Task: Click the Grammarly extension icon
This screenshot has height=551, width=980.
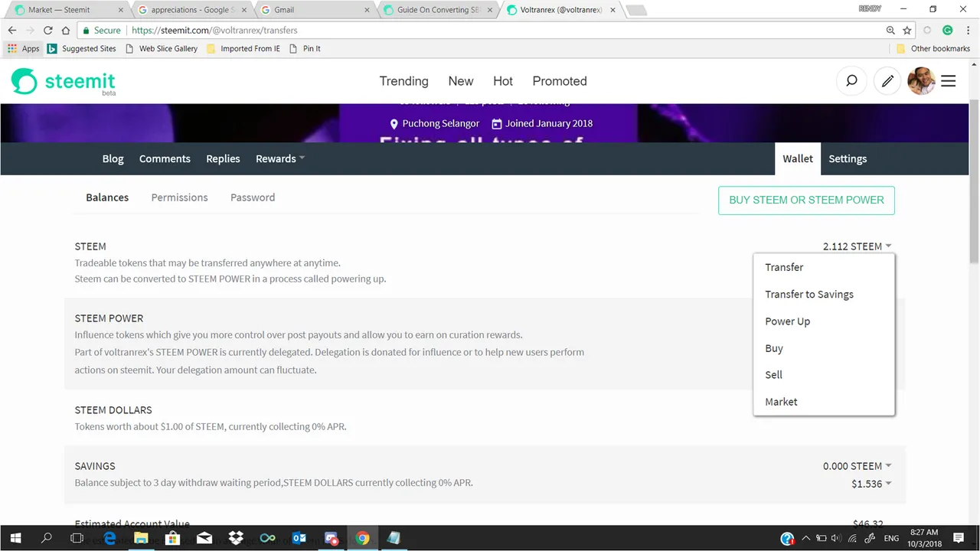Action: click(947, 31)
